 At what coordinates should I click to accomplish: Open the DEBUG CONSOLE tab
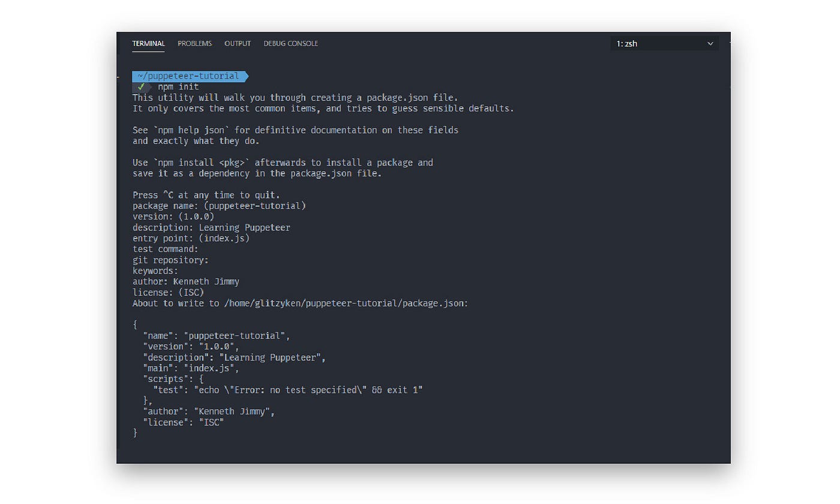[290, 44]
